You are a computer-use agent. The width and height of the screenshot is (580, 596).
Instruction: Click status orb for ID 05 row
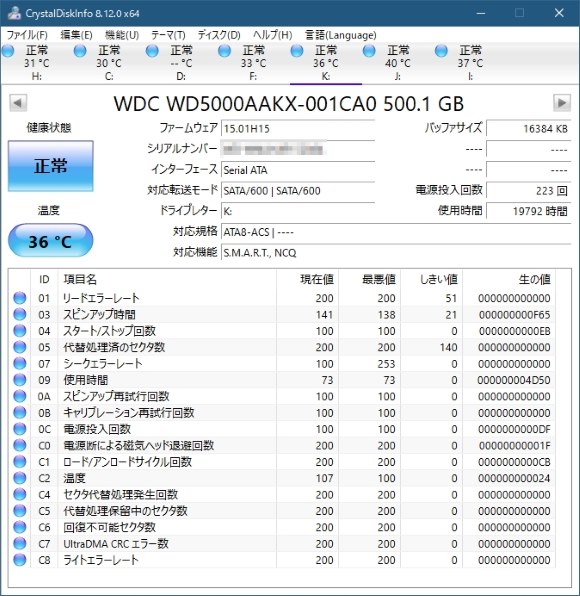coord(20,347)
